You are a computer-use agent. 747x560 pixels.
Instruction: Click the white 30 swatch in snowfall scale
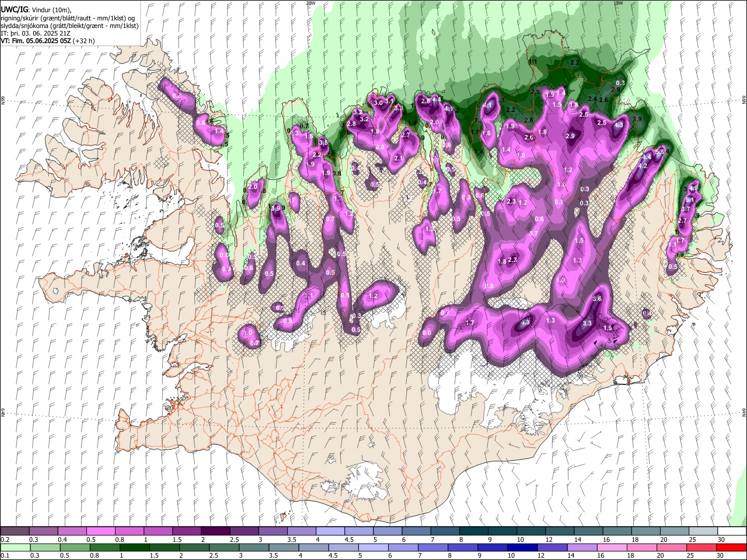pyautogui.click(x=732, y=531)
